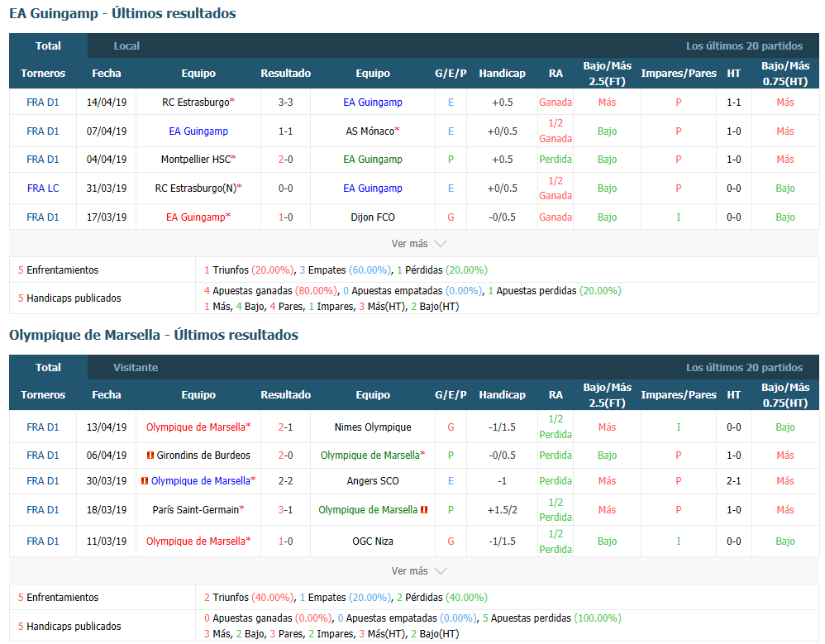Viewport: 825px width, 644px height.
Task: Click the Handicap column header in the Marsella table
Action: tap(502, 394)
